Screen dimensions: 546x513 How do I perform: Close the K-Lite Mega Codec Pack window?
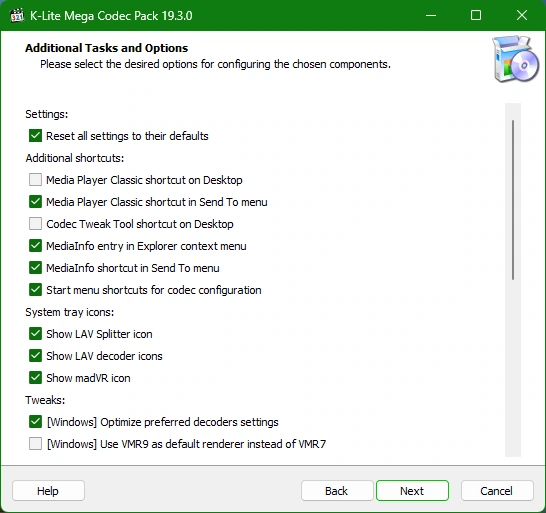tap(522, 15)
